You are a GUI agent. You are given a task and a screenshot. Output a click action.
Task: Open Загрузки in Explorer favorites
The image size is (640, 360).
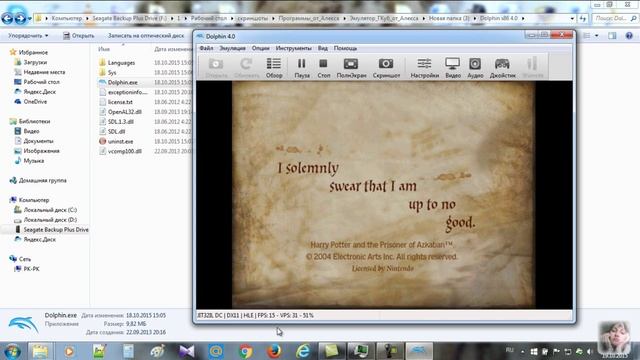(x=35, y=62)
